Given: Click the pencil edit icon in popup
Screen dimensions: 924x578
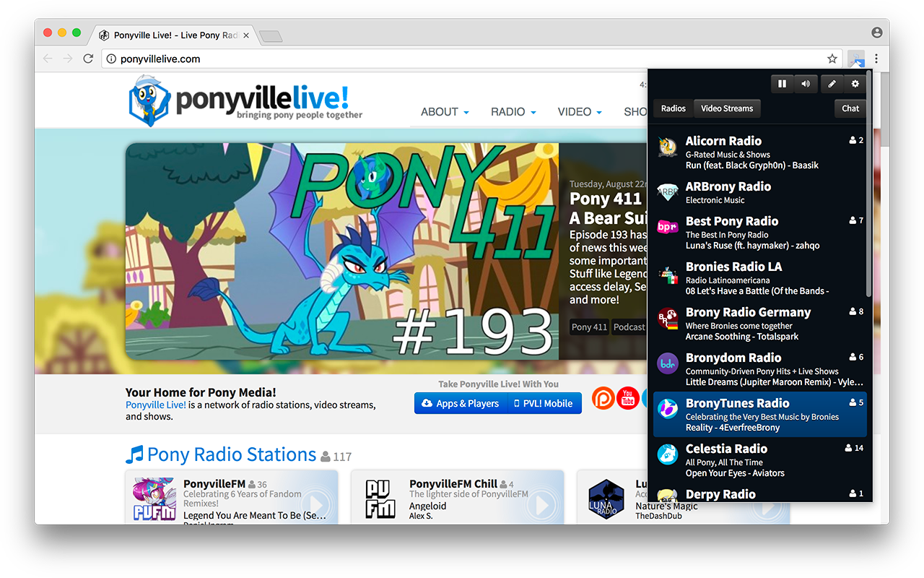Looking at the screenshot, I should tap(832, 85).
